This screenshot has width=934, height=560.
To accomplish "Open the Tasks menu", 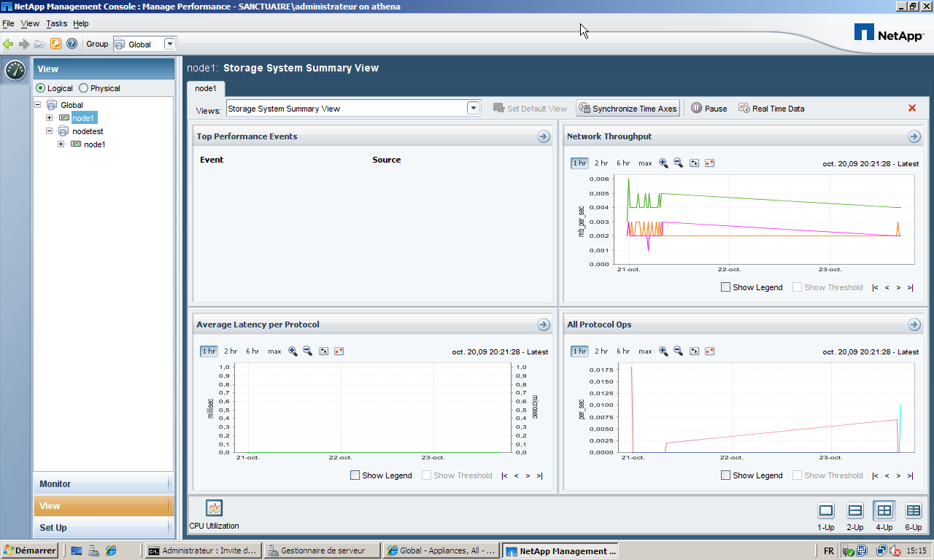I will click(x=56, y=23).
